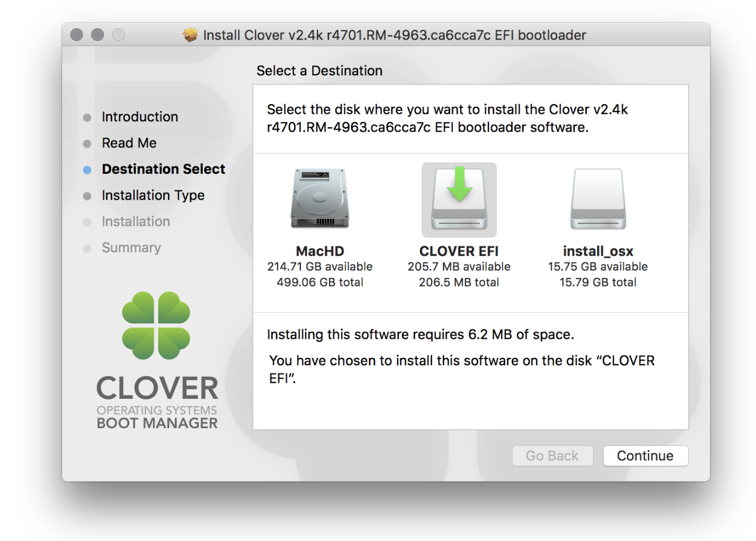Click the disabled Go Back button
This screenshot has height=541, width=756.
tap(552, 456)
